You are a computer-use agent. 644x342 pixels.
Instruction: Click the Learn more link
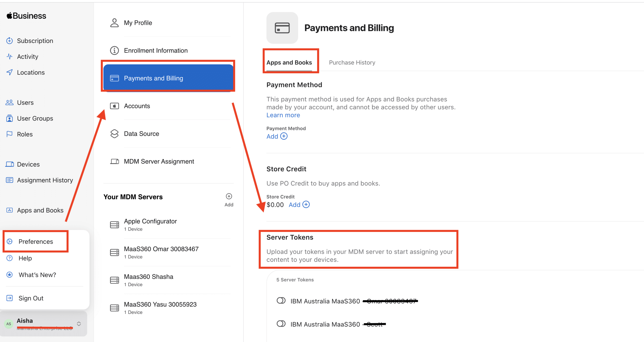[x=283, y=115]
